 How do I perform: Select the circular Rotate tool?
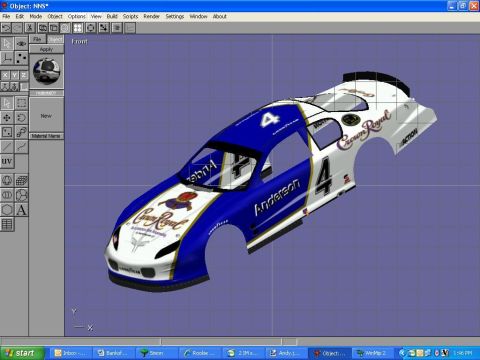pos(21,118)
